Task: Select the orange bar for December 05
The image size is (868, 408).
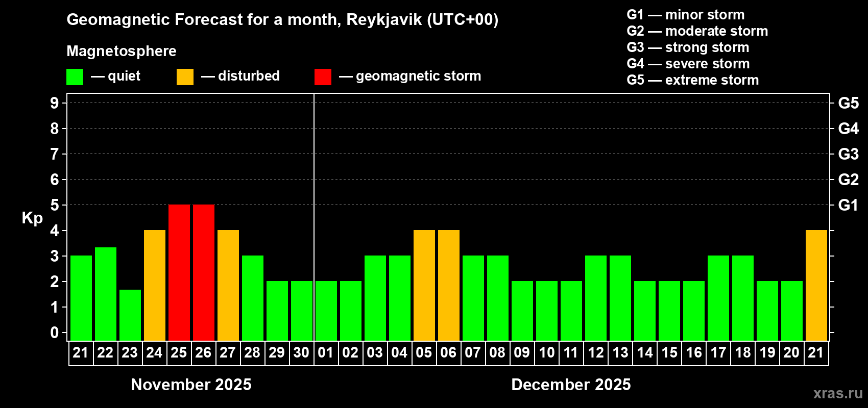Action: [424, 285]
